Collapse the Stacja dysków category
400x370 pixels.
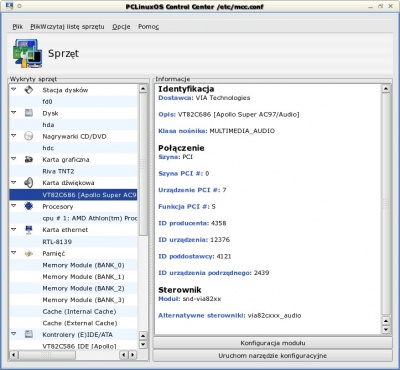[14, 89]
